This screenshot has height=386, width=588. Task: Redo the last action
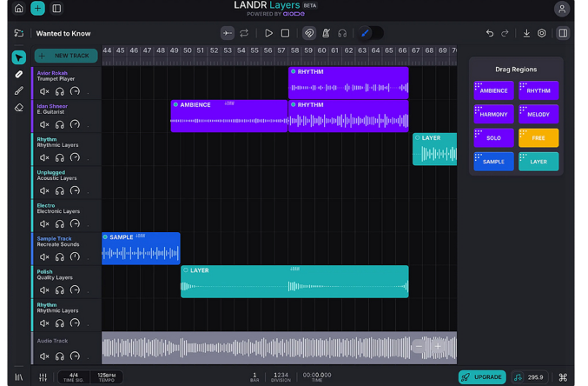click(x=505, y=33)
